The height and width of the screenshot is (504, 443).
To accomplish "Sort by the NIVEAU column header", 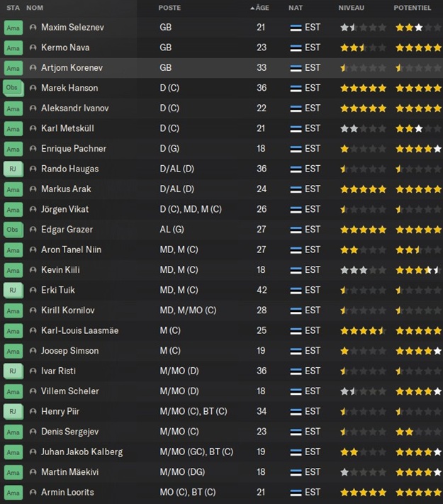I will [x=352, y=8].
